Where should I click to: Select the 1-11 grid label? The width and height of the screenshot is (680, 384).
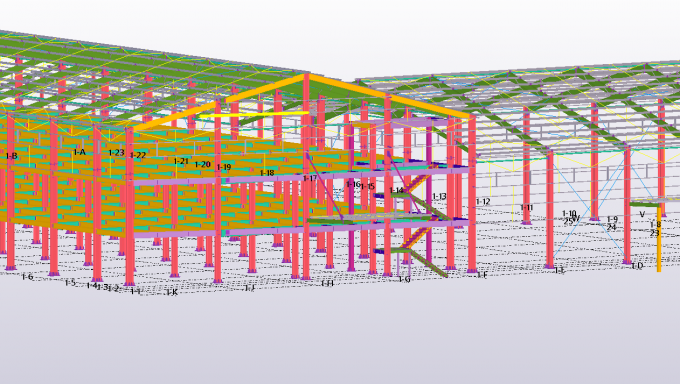click(x=526, y=207)
